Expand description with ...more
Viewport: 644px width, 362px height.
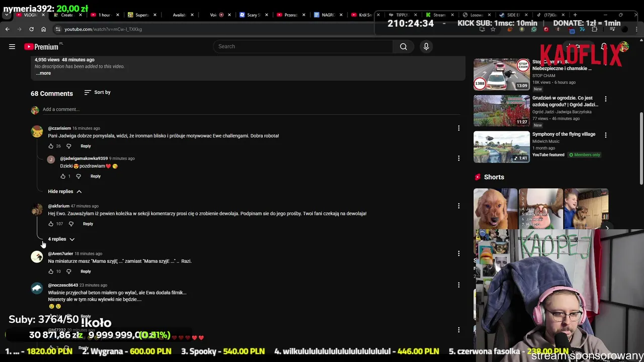tap(43, 73)
